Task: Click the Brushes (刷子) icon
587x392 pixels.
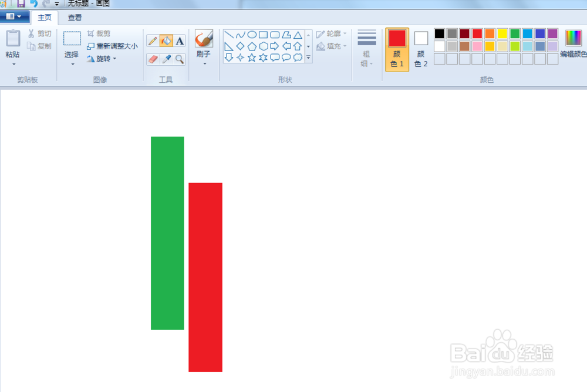Action: coord(204,39)
